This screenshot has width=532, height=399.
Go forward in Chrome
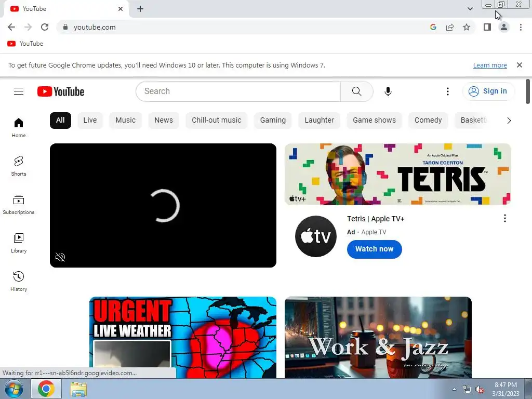[x=28, y=27]
